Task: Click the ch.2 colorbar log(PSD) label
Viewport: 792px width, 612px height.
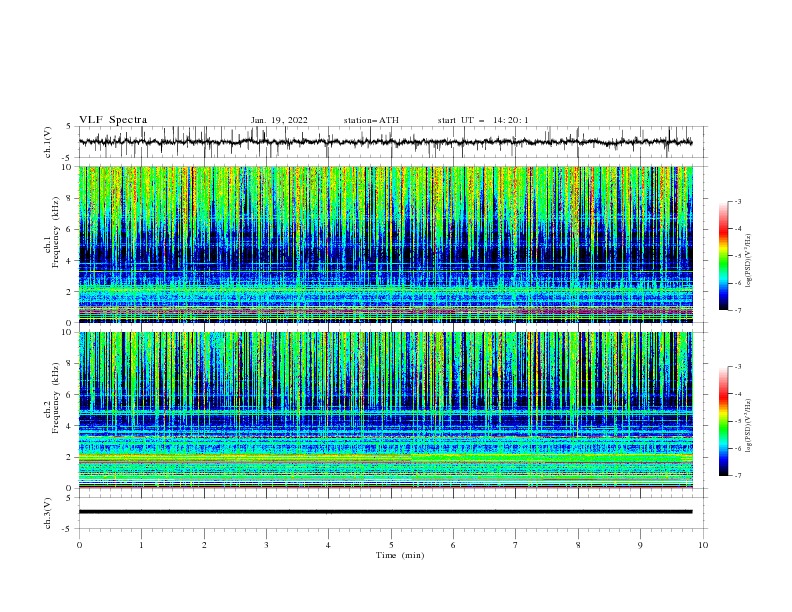Action: pos(749,426)
